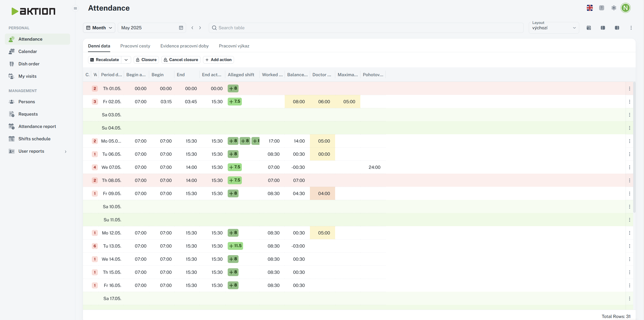Click the Cancel closure button
Screen dimensions: 644x320
click(181, 60)
